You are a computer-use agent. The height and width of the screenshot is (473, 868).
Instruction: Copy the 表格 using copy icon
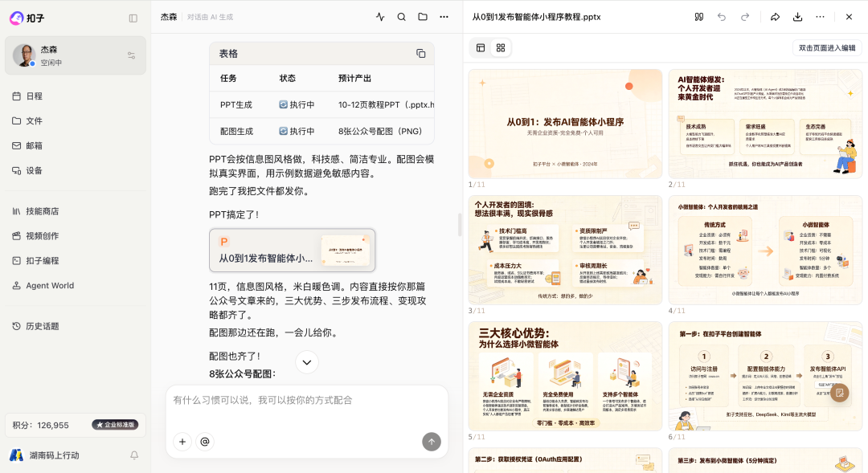(420, 54)
